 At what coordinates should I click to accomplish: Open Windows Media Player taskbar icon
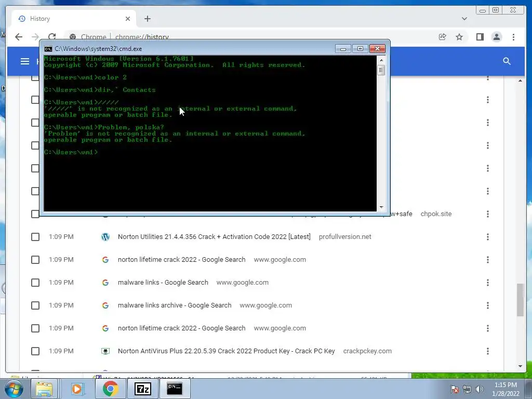click(x=77, y=389)
